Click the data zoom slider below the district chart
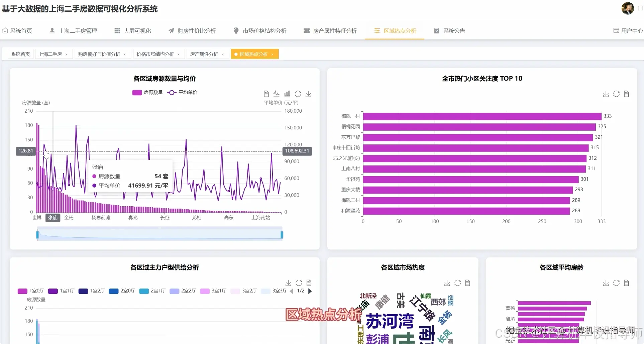 point(159,234)
